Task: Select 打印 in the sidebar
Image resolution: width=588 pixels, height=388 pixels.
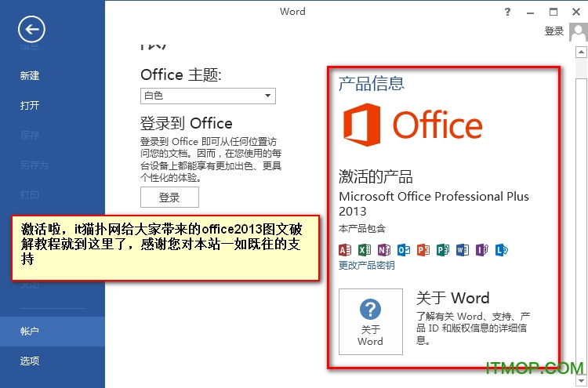Action: pos(30,195)
